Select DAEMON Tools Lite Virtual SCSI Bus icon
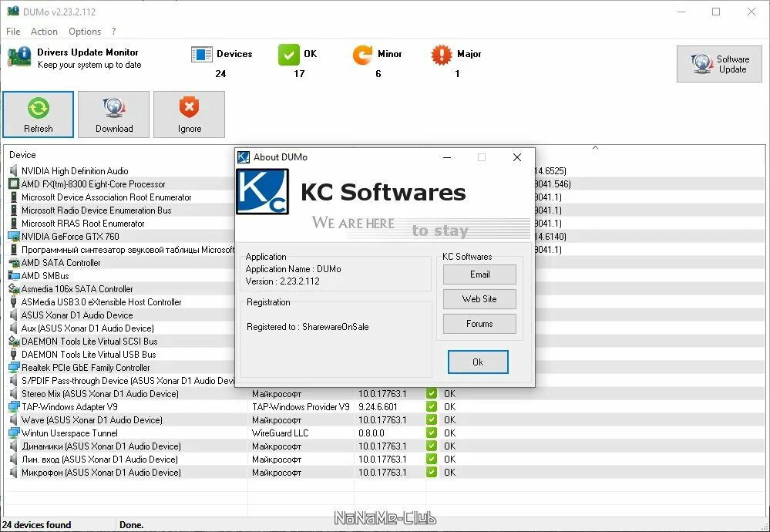Viewport: 770px width, 532px height. [x=14, y=342]
